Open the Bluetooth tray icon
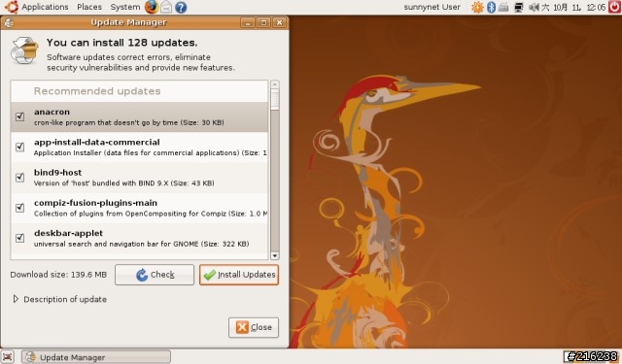 491,7
